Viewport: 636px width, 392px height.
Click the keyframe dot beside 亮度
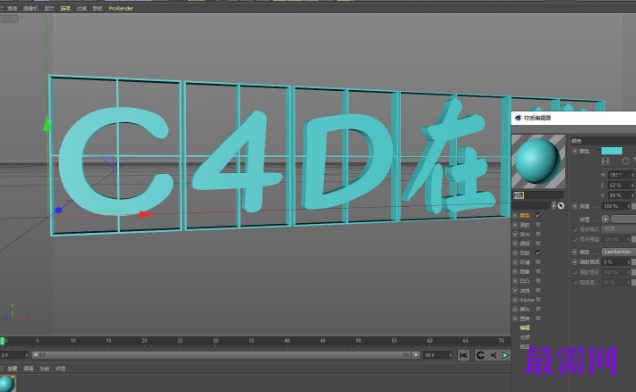[575, 206]
